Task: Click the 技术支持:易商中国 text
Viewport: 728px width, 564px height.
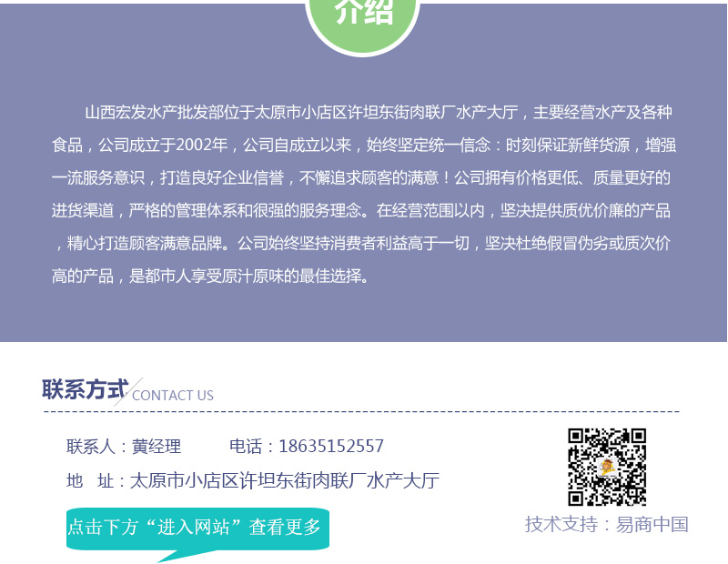Action: [606, 524]
